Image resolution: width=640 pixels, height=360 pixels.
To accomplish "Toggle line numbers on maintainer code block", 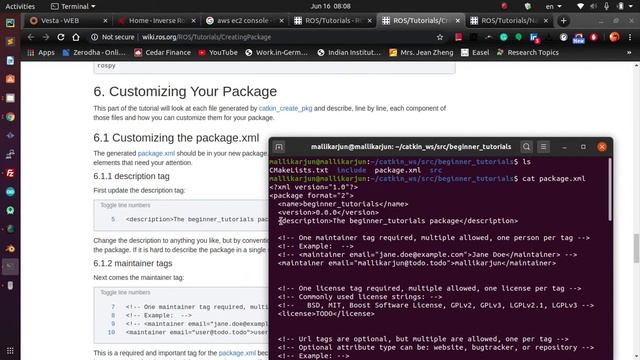I will [x=125, y=293].
